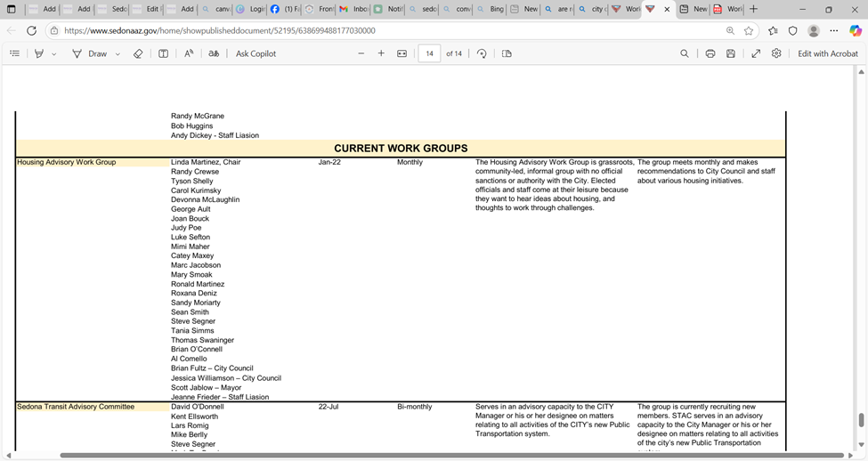The image size is (868, 461).
Task: Open a new browser tab
Action: coord(754,9)
